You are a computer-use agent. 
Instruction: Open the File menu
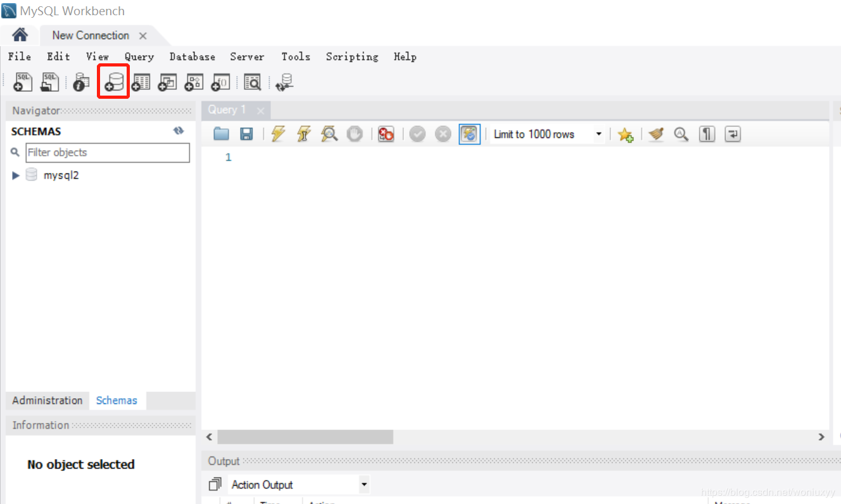click(20, 56)
